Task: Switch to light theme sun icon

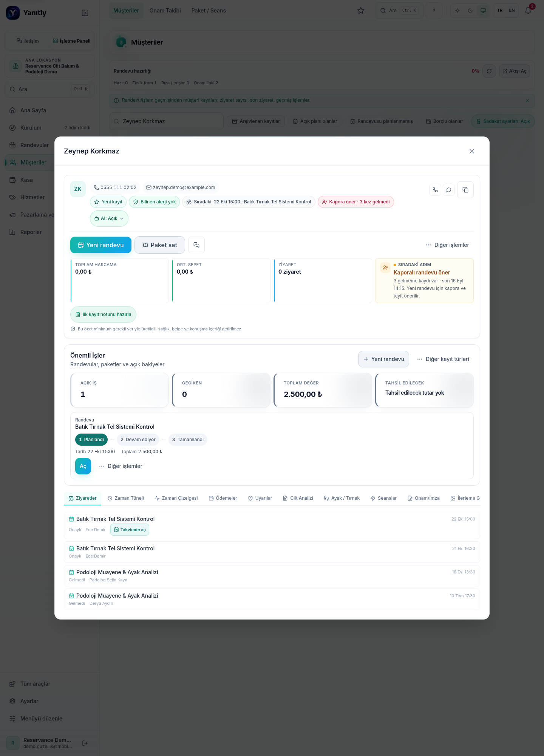Action: pos(457,11)
